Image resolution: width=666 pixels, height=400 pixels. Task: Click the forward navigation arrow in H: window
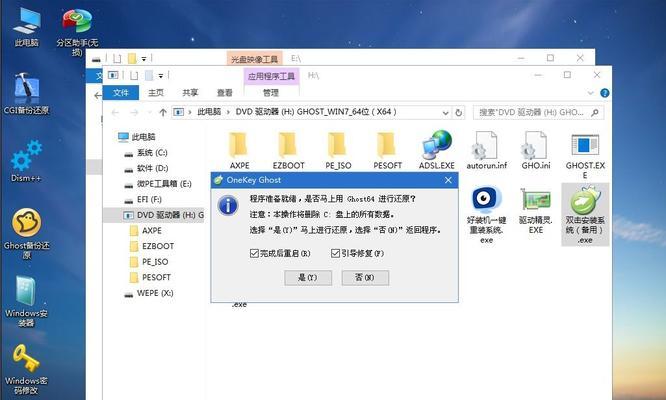[134, 113]
